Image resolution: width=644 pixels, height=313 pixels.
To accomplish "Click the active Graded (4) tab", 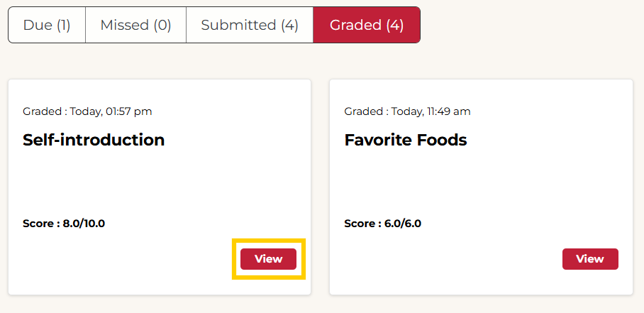I will tap(367, 25).
